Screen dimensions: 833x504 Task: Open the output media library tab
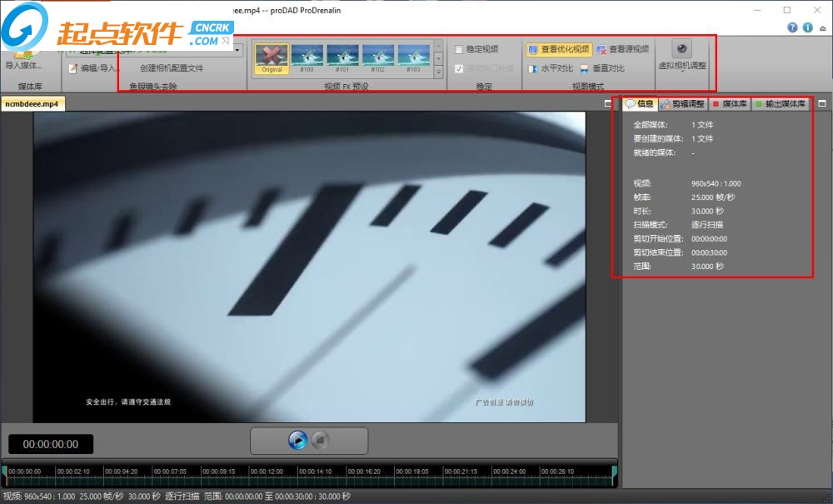click(x=781, y=104)
